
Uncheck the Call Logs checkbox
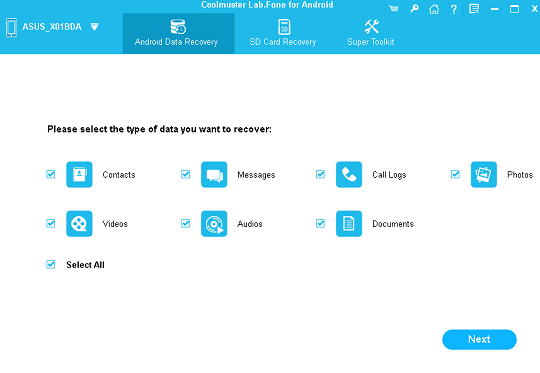coord(321,174)
